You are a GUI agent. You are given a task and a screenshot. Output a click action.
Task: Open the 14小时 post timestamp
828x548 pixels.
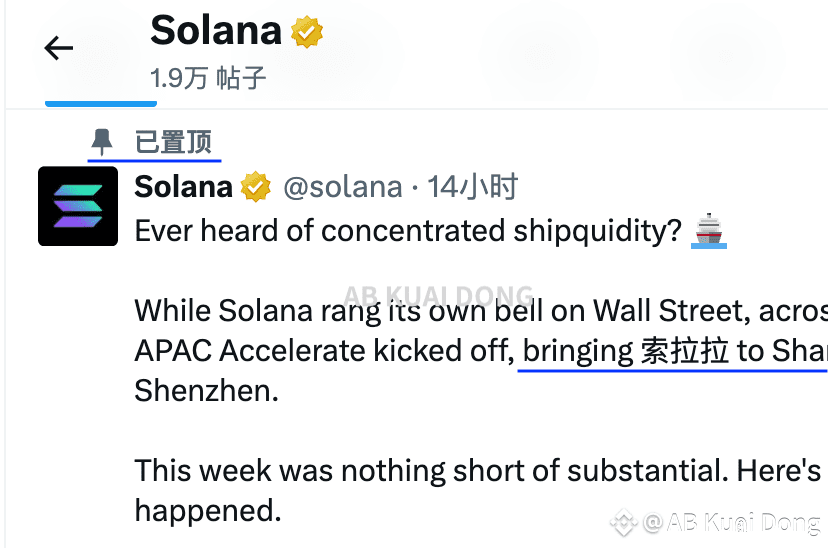coord(472,187)
